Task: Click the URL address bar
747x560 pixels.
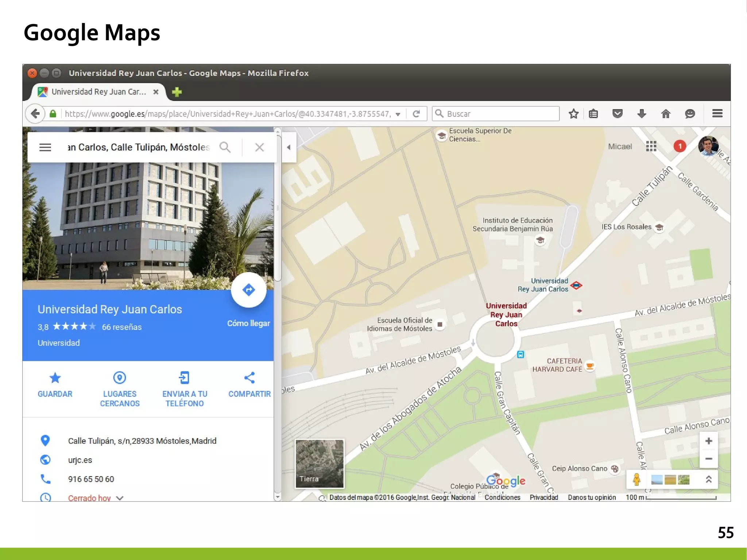Action: 227,114
